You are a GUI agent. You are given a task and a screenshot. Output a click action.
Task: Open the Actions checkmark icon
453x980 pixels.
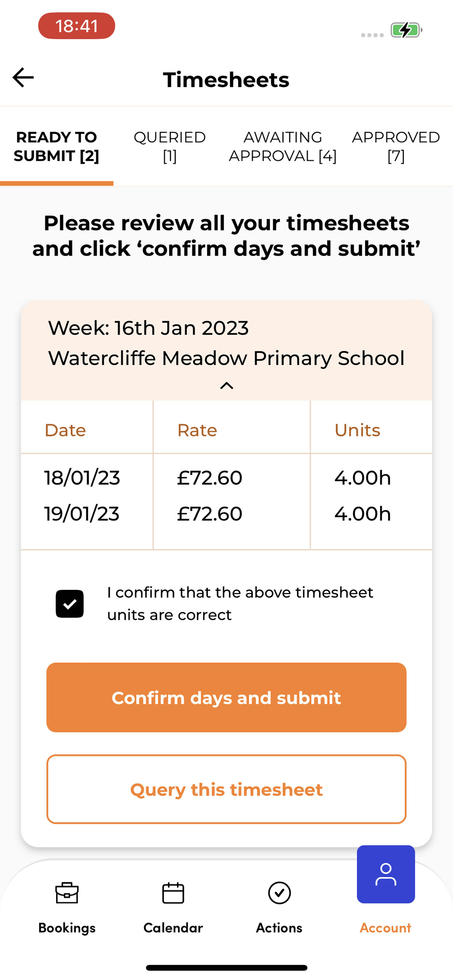[279, 892]
